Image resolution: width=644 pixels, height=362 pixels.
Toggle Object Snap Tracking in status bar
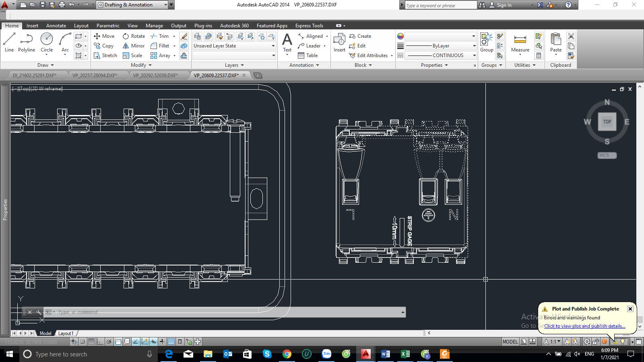(x=136, y=341)
